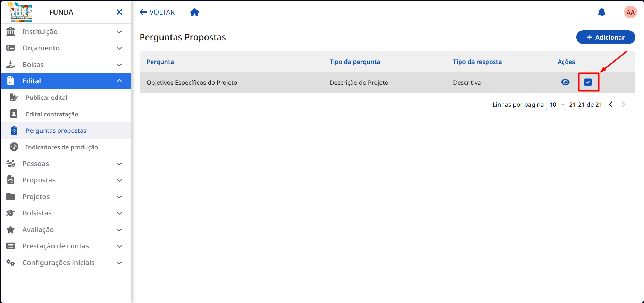The height and width of the screenshot is (303, 644).
Task: Open the notifications bell
Action: pos(602,12)
